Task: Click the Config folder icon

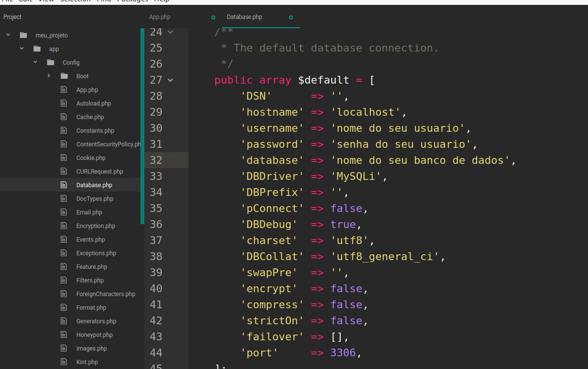Action: tap(51, 62)
